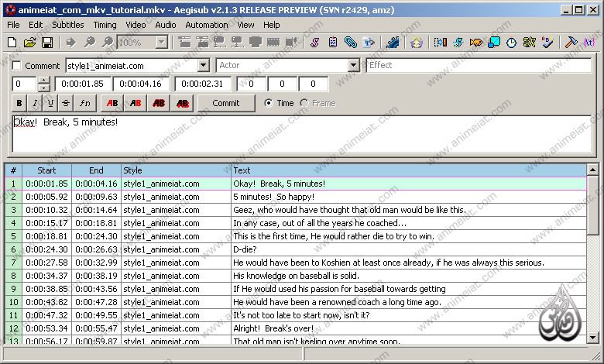The width and height of the screenshot is (604, 364).
Task: Open the Styles Manager pink S icon
Action: point(314,43)
